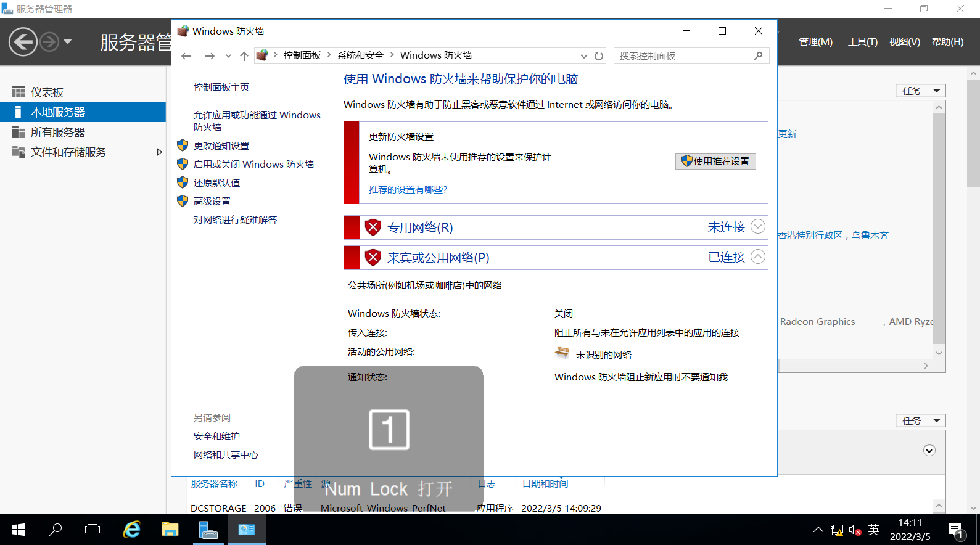Click the Forward arrow in Firewall window
The image size is (980, 545).
[x=210, y=56]
